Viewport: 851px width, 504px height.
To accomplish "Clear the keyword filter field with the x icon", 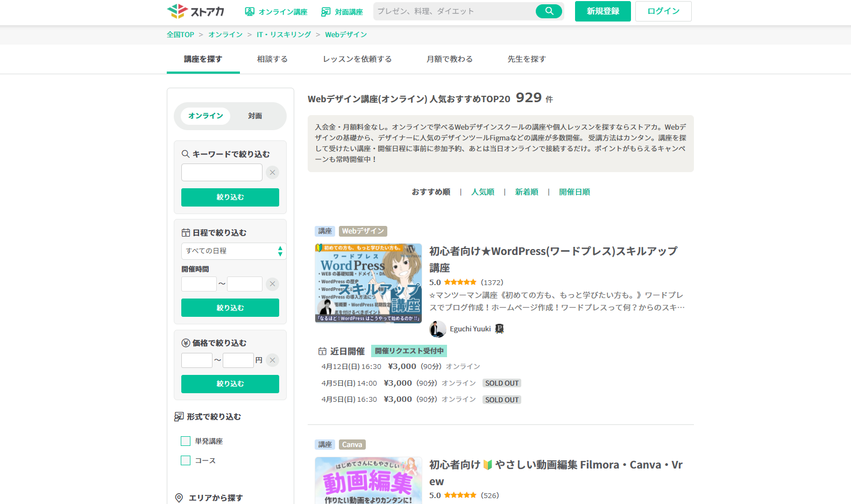I will [x=273, y=173].
